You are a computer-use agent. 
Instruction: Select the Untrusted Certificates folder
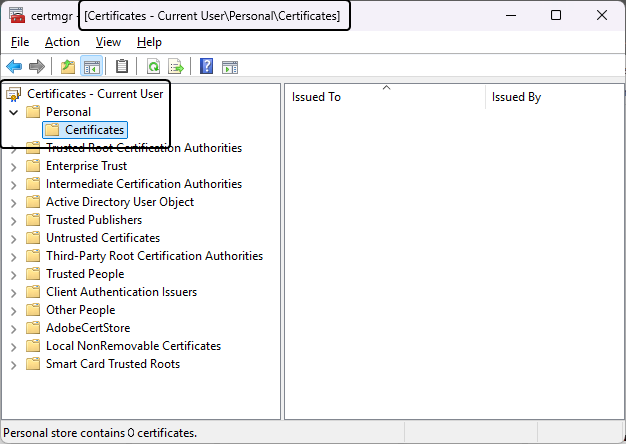(x=102, y=238)
